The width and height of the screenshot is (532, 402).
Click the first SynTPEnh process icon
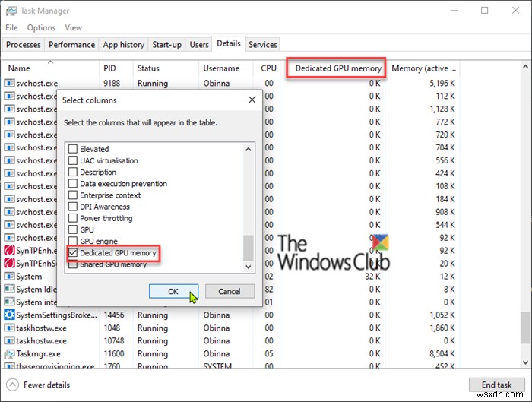click(9, 251)
